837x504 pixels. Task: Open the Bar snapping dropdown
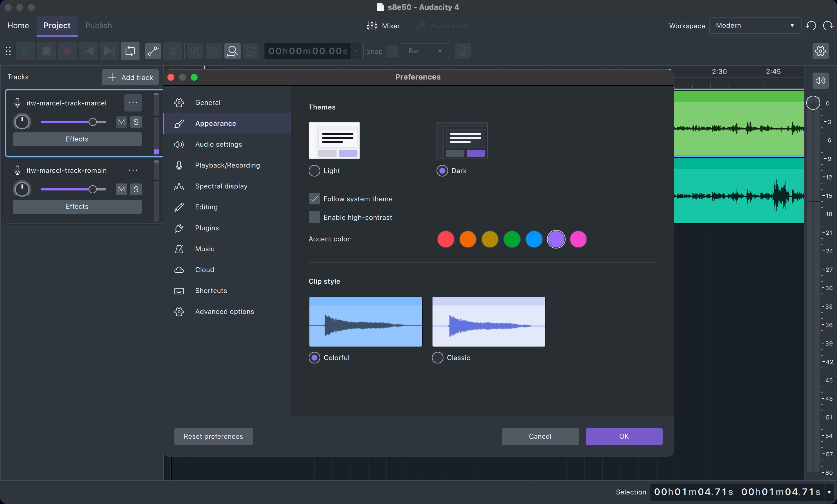click(425, 51)
